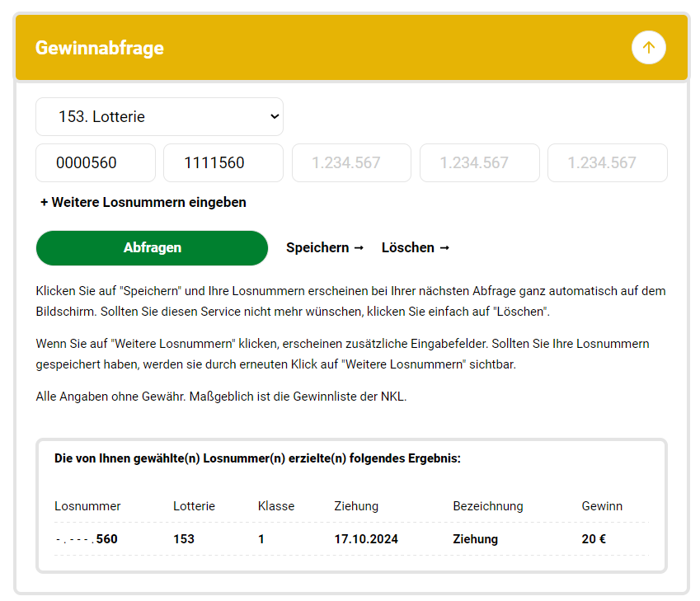Click the Löschen link
This screenshot has width=700, height=601.
coord(415,247)
